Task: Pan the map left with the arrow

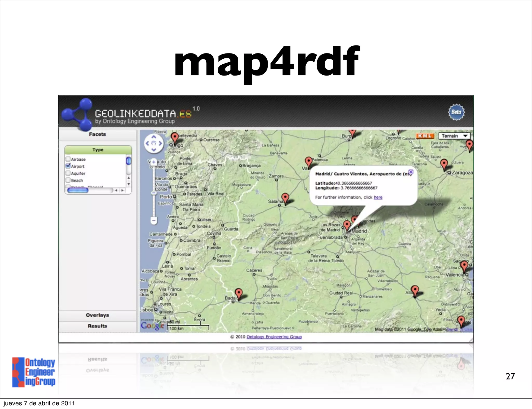Action: pos(147,143)
